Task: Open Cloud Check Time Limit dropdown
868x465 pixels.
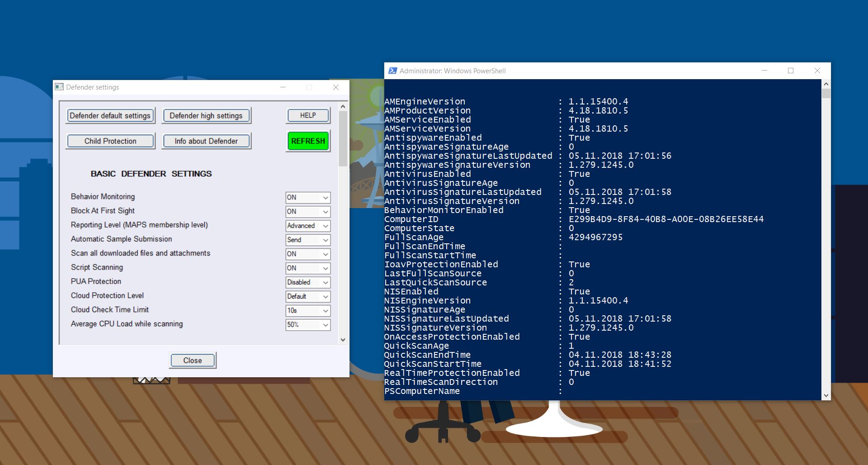Action: [x=308, y=311]
